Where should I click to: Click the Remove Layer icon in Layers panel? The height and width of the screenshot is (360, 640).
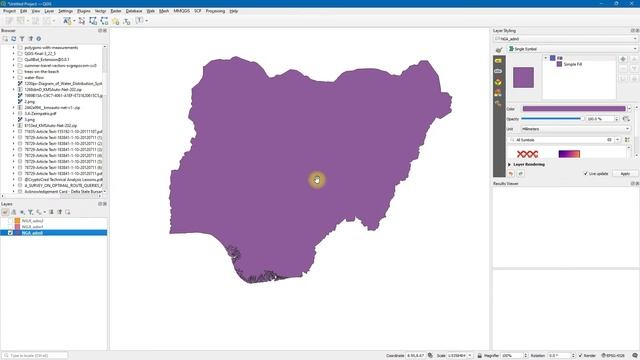[x=68, y=212]
